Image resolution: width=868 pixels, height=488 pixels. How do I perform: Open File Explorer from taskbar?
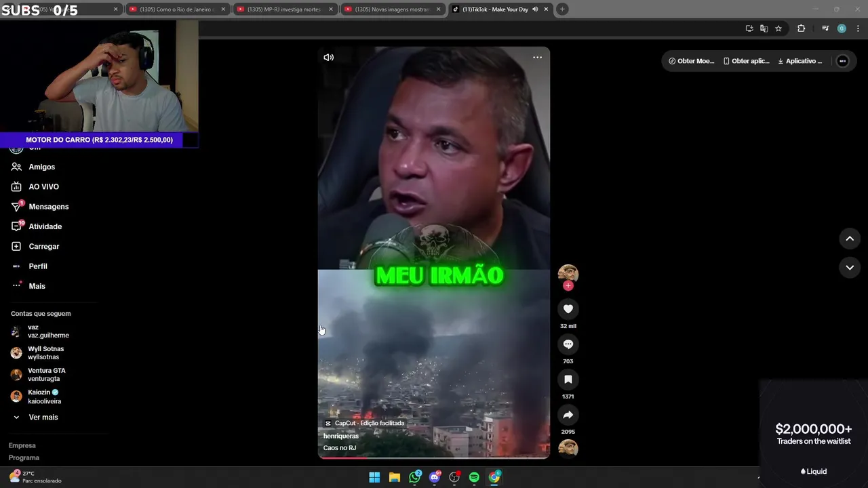[395, 477]
